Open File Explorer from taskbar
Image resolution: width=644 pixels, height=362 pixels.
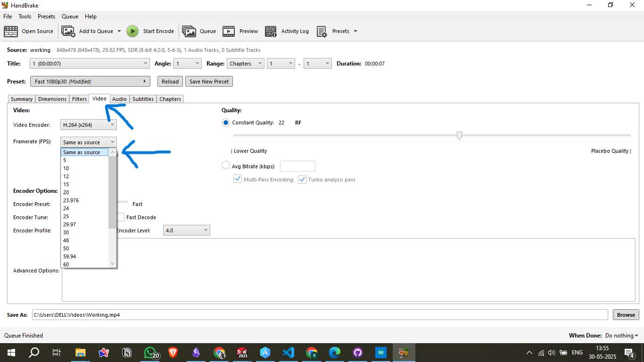coord(81,353)
